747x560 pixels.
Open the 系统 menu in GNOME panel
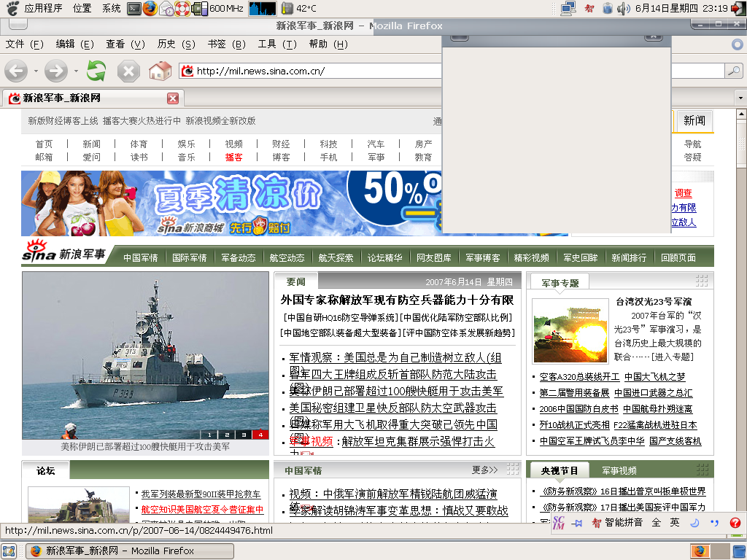coord(112,8)
